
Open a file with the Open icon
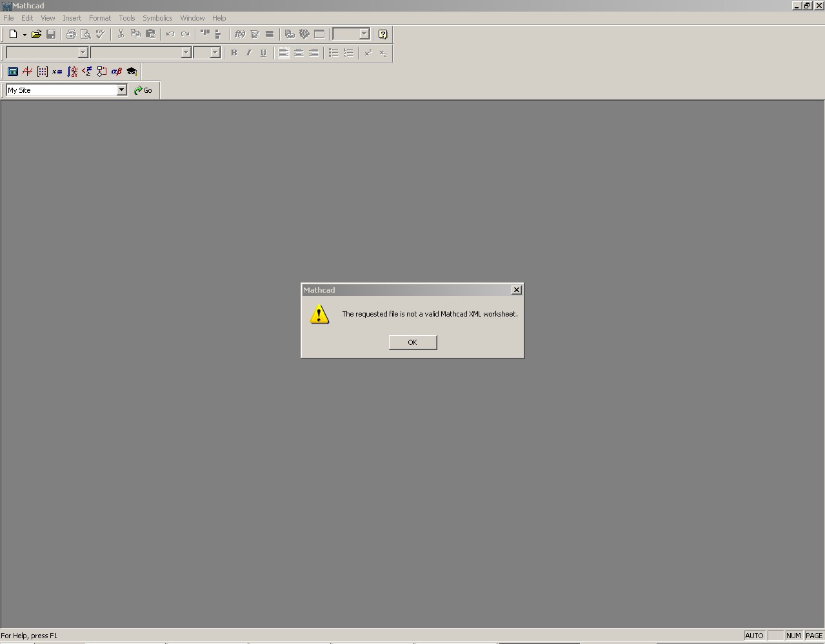36,34
